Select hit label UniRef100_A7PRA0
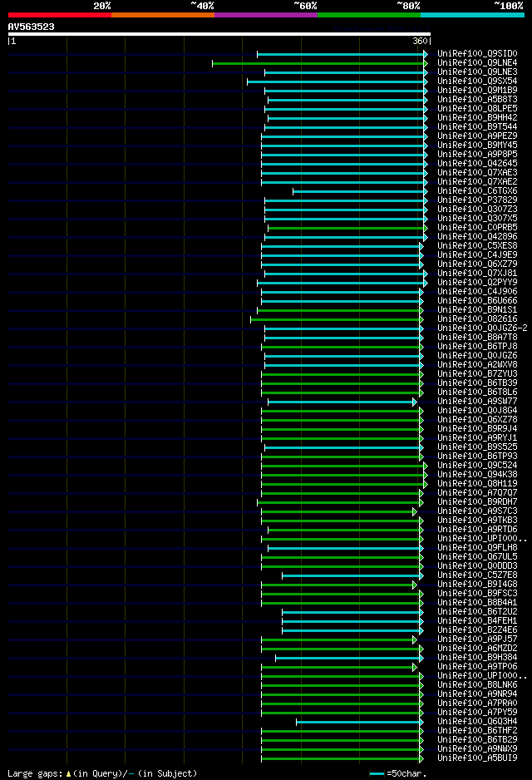Viewport: 532px width, 780px height. pos(477,703)
